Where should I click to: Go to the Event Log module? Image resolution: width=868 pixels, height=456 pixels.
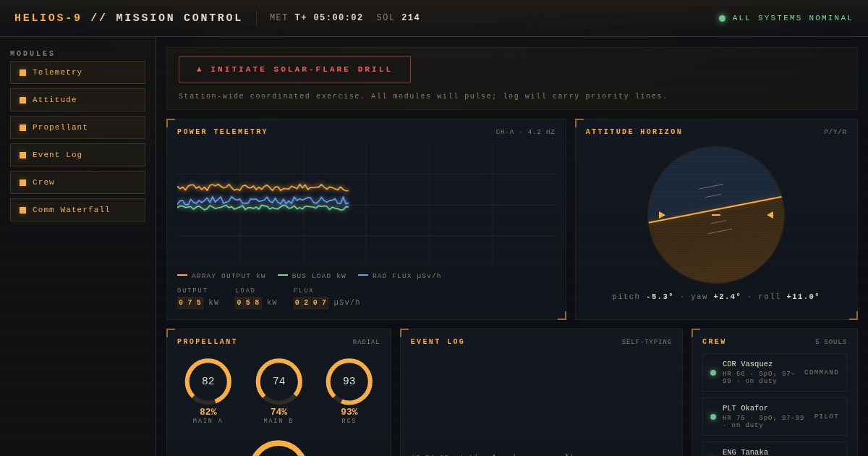point(77,155)
